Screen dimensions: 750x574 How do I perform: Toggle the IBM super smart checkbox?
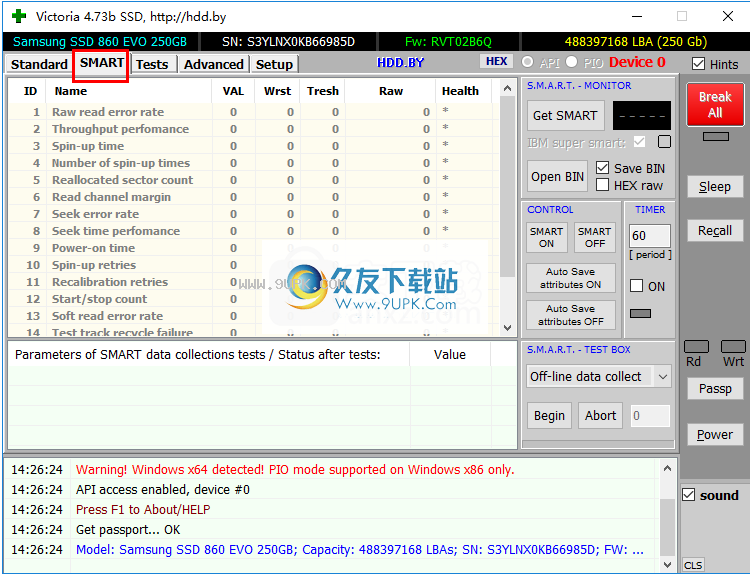coord(640,142)
